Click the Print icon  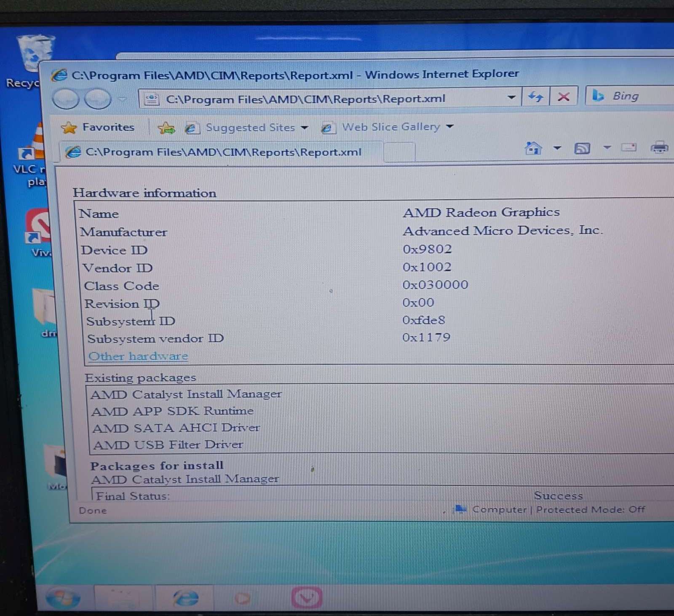(x=659, y=148)
